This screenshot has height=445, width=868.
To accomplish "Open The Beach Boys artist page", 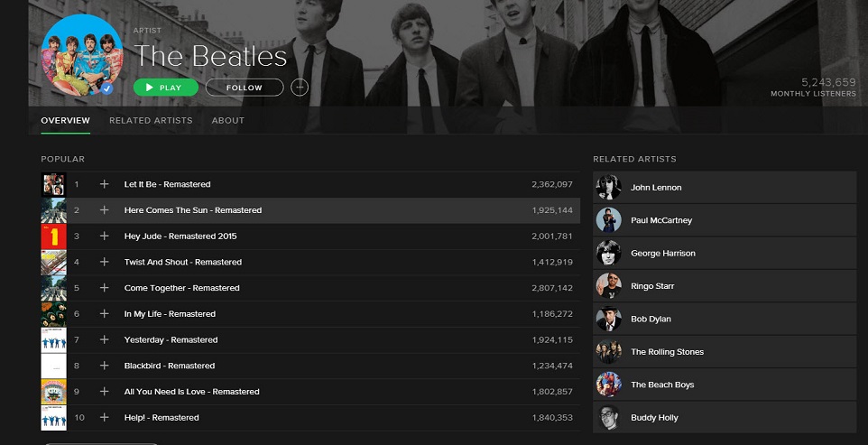I will (725, 385).
